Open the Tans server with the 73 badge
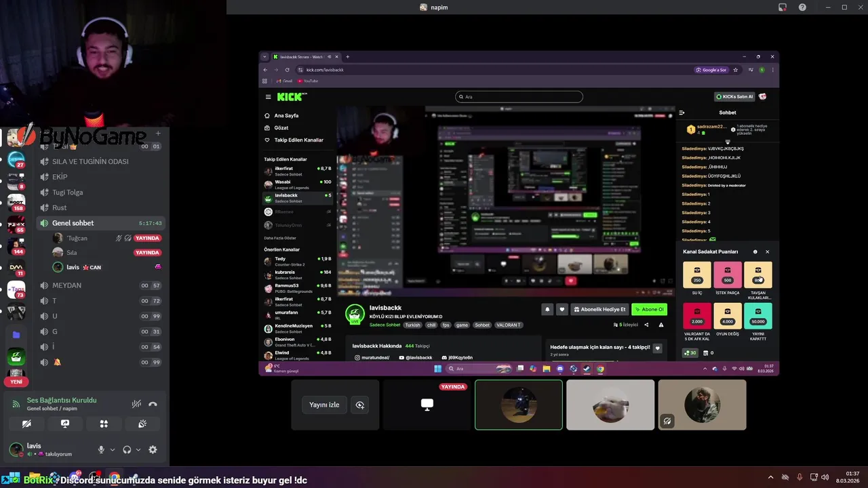This screenshot has height=488, width=868. [x=16, y=290]
